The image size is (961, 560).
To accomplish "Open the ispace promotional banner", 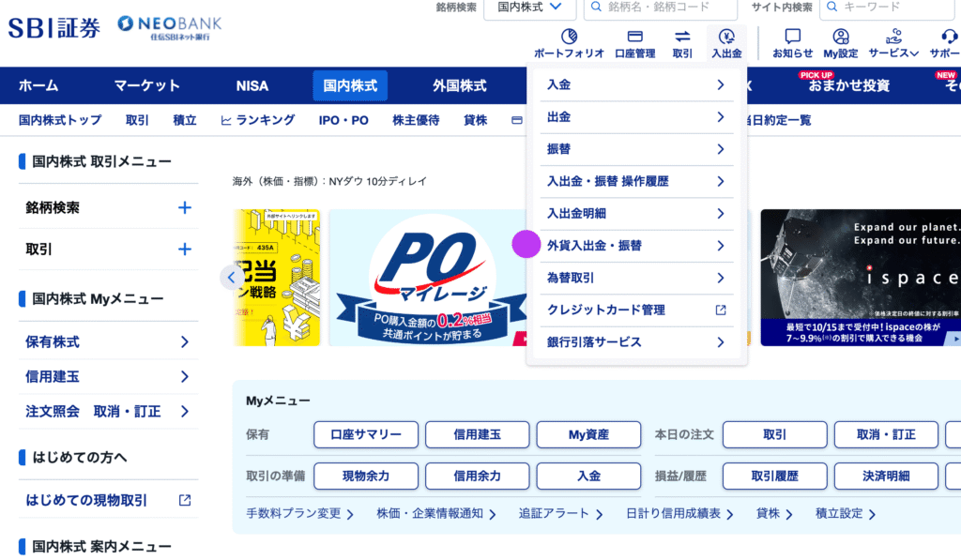I will pos(860,278).
